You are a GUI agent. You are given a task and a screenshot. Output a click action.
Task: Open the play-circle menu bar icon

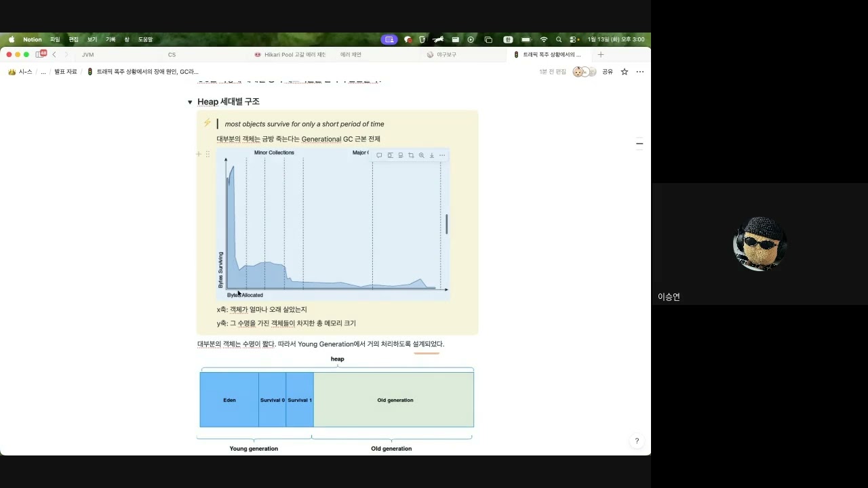[x=471, y=39]
